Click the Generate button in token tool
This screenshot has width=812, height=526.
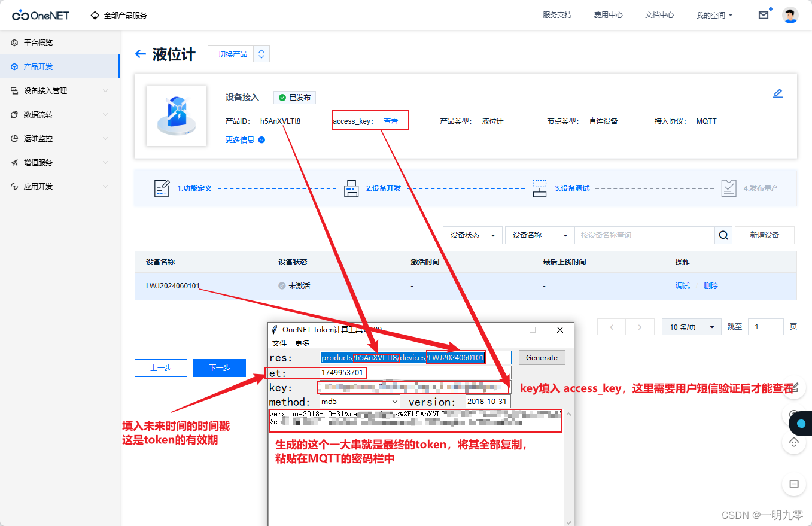[542, 358]
